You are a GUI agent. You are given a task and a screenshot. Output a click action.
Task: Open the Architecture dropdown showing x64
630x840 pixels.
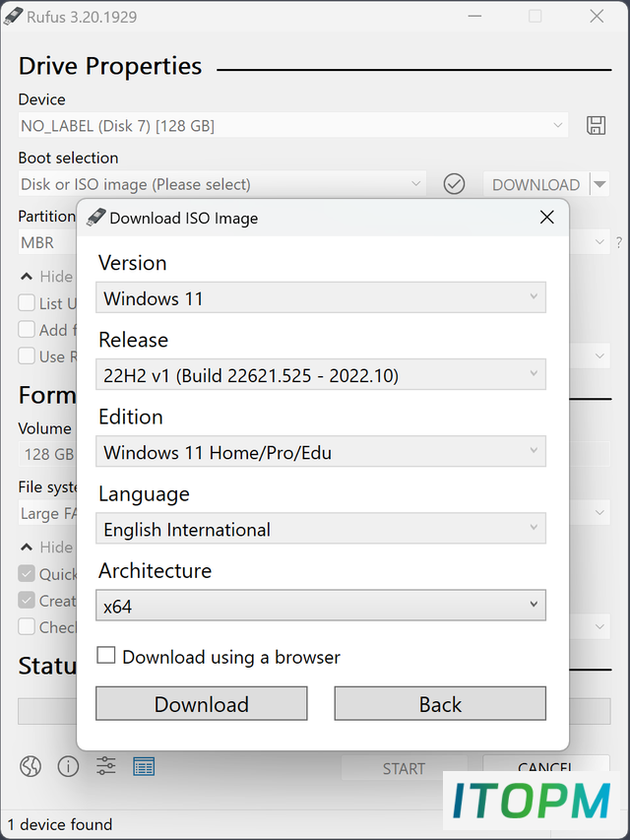coord(321,606)
